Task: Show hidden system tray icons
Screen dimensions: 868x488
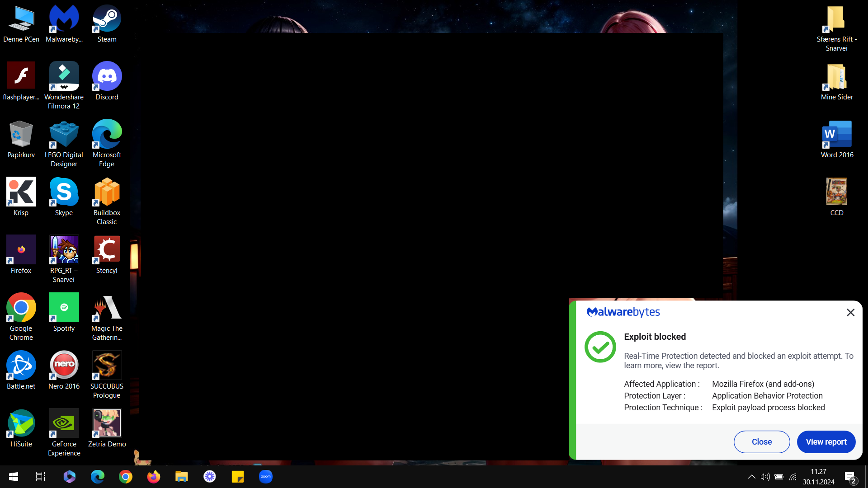Action: click(x=751, y=477)
